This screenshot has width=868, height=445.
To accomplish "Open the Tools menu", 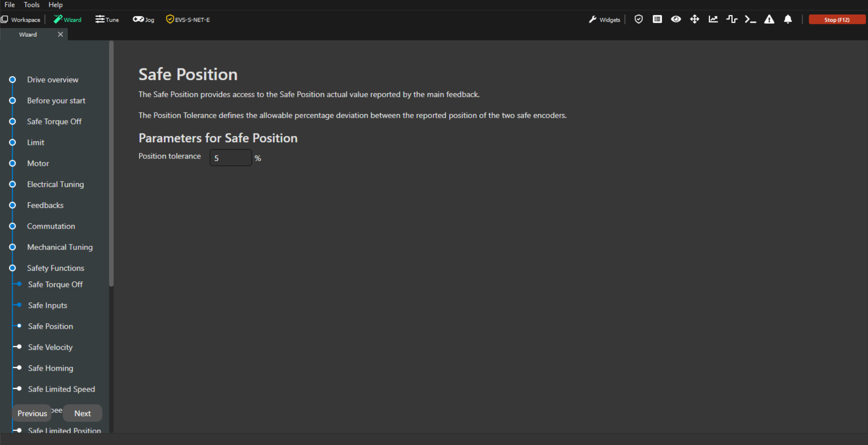I will pyautogui.click(x=32, y=5).
